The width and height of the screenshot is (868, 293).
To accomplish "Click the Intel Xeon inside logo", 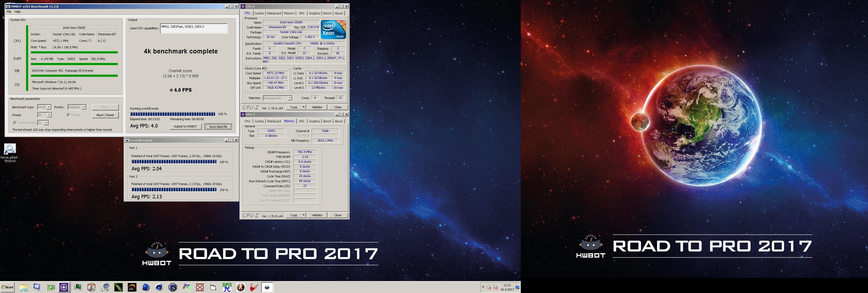I will pos(333,29).
